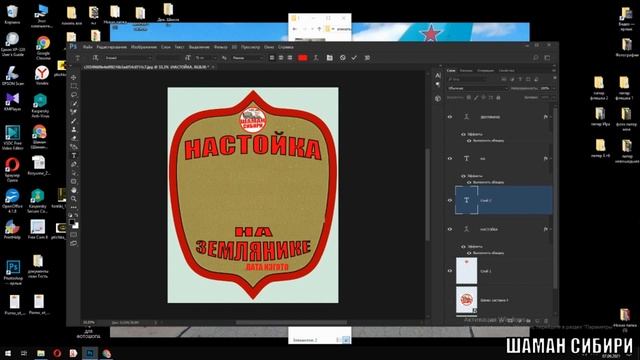Open the layer Opacity value dropdown
The height and width of the screenshot is (360, 640).
pyautogui.click(x=553, y=88)
